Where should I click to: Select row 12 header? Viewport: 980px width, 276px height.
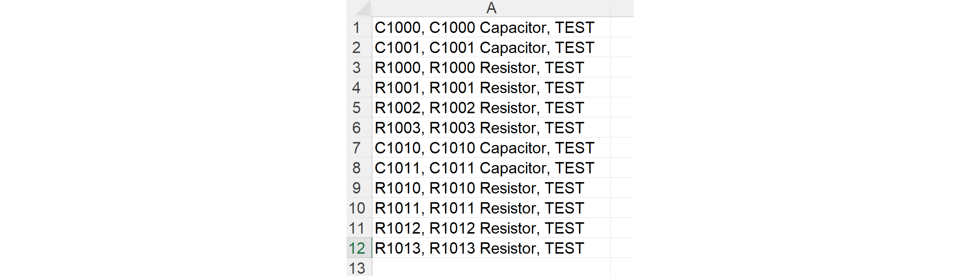pos(357,248)
